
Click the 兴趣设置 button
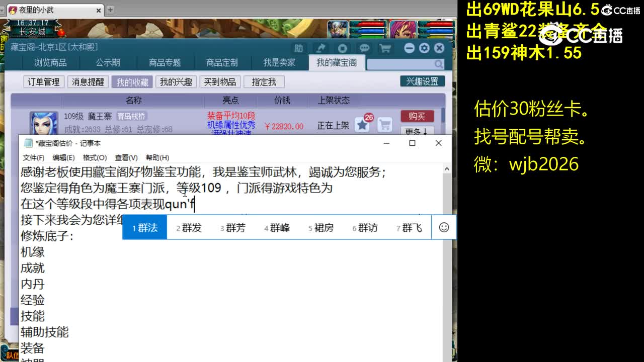point(422,80)
